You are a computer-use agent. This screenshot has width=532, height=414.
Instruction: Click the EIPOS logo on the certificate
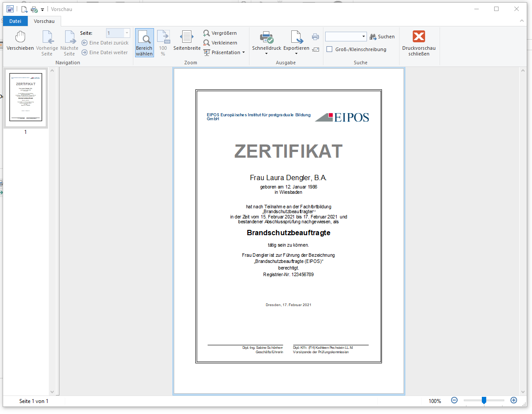click(x=342, y=117)
